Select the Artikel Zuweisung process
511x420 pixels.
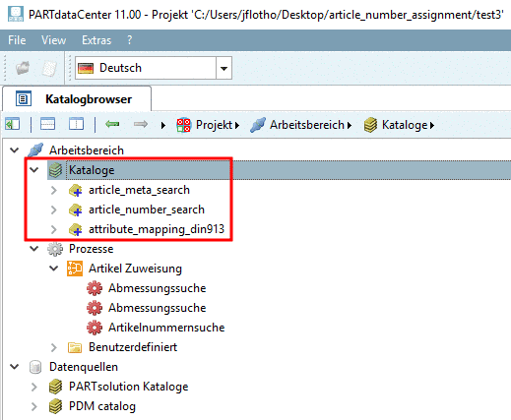(135, 269)
